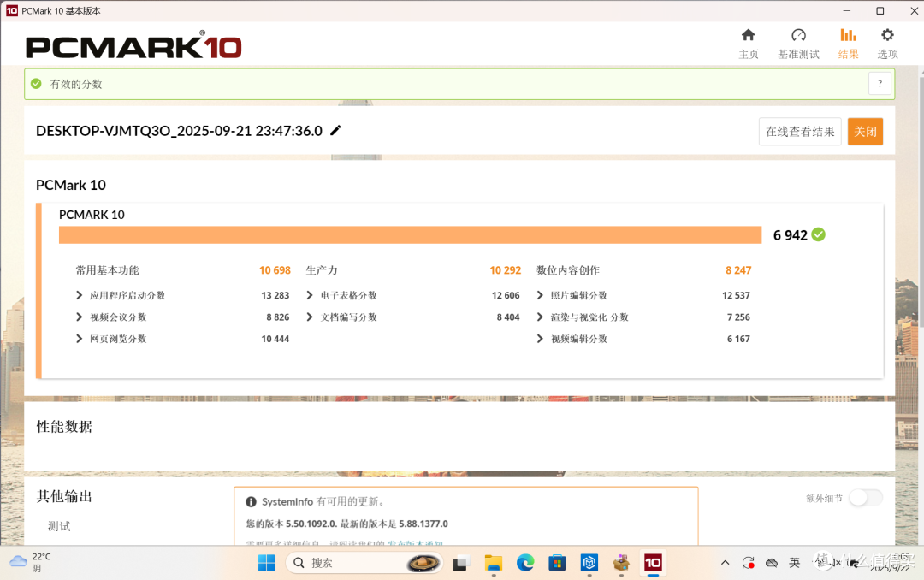Open the Windows Start menu
924x580 pixels.
[266, 563]
